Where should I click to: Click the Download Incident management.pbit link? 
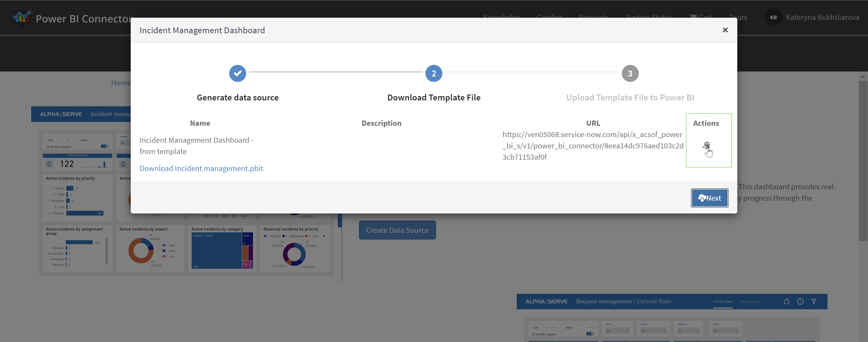[201, 168]
